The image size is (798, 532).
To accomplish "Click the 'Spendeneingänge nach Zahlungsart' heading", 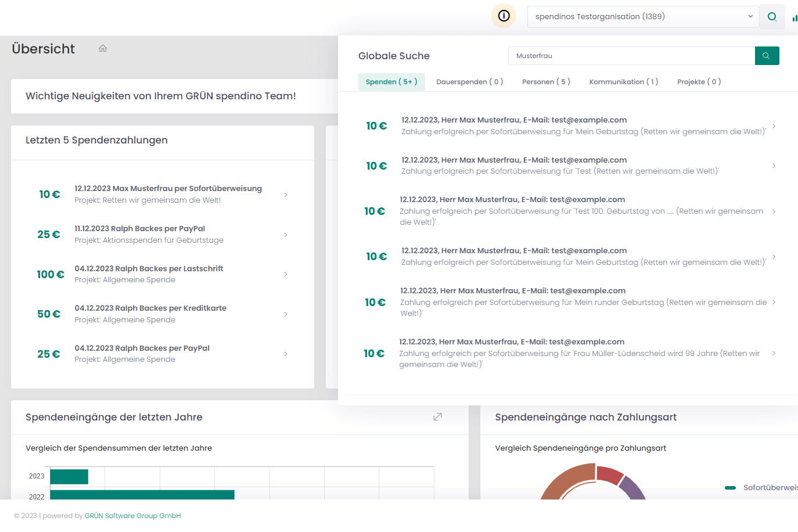I will [x=585, y=417].
